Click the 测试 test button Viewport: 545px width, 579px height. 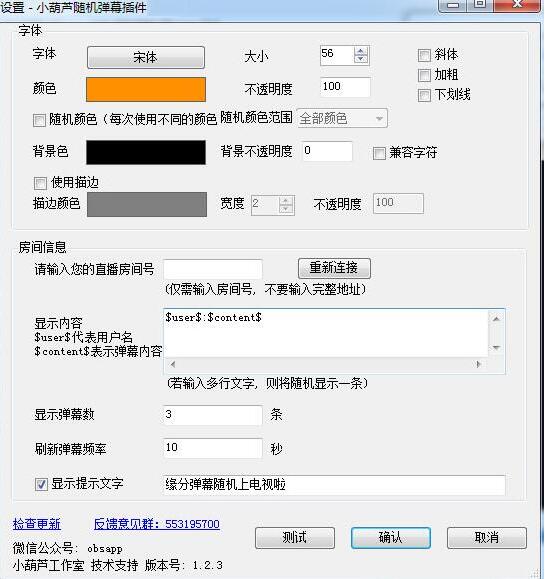point(295,538)
